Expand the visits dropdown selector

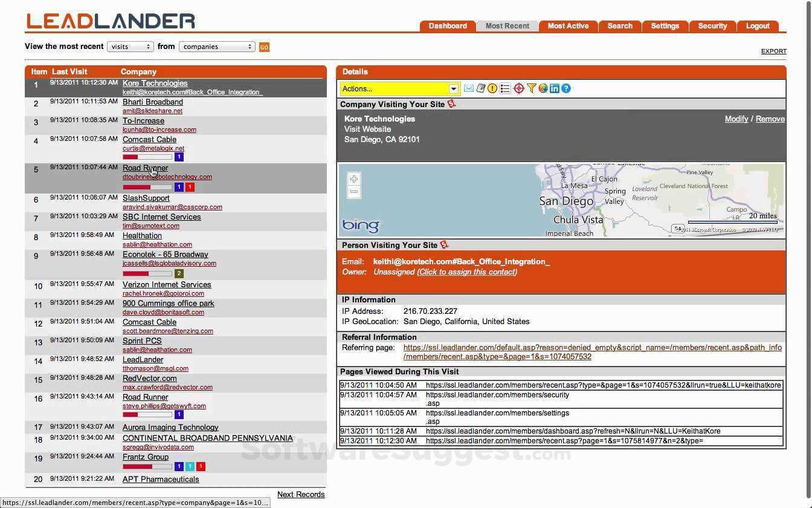pyautogui.click(x=130, y=46)
